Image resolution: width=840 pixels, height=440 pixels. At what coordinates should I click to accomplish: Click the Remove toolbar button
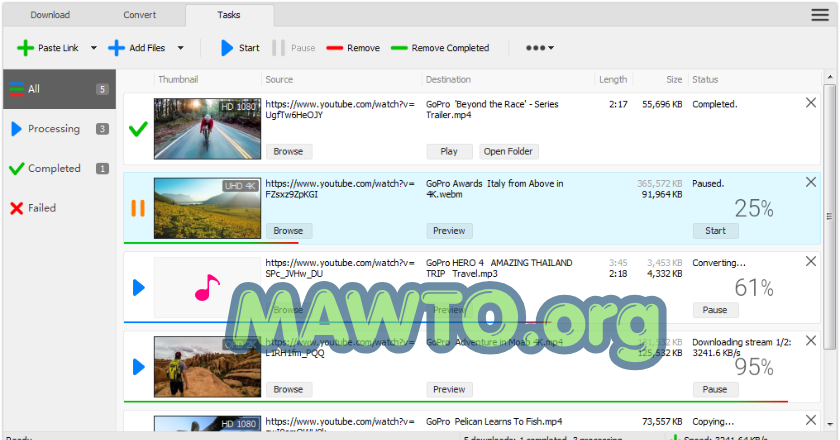pyautogui.click(x=353, y=48)
